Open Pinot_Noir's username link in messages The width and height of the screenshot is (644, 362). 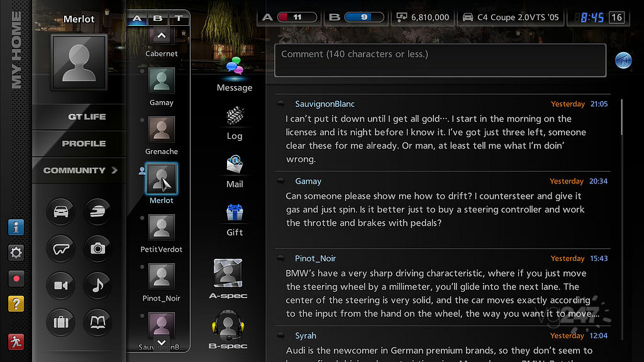pos(315,258)
